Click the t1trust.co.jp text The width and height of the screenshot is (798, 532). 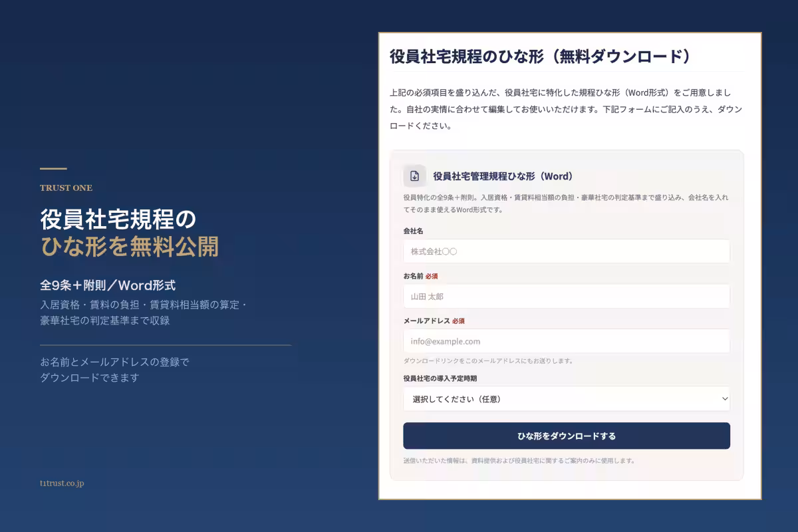62,483
